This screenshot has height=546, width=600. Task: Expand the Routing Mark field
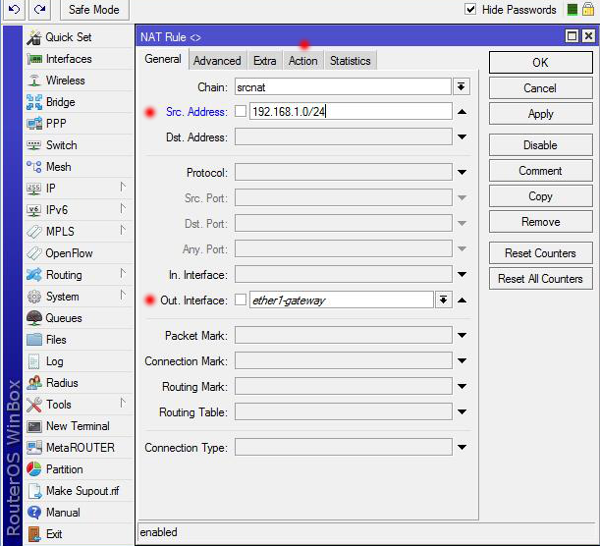pos(462,386)
